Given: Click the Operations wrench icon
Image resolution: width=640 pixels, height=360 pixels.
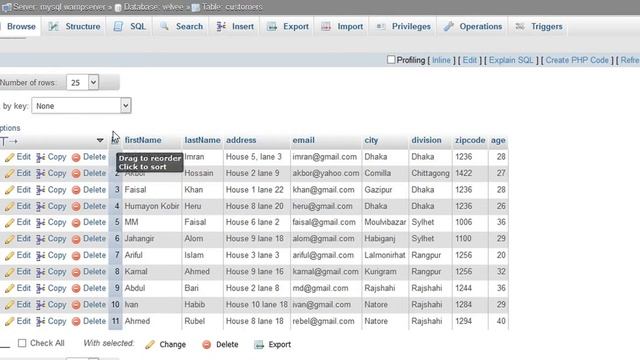Looking at the screenshot, I should [x=449, y=27].
